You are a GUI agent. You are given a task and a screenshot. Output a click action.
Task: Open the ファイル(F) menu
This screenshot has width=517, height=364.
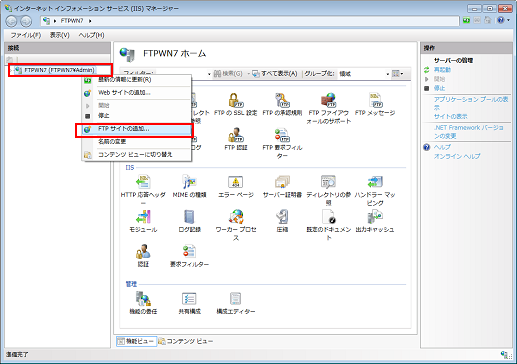tap(26, 35)
